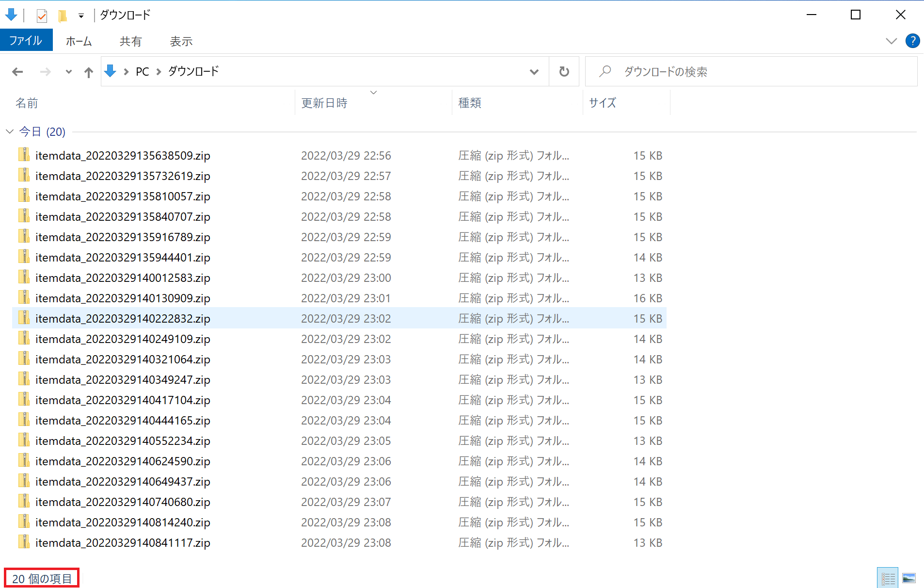Click the ダウンロード breadcrumb in address bar

[x=193, y=71]
